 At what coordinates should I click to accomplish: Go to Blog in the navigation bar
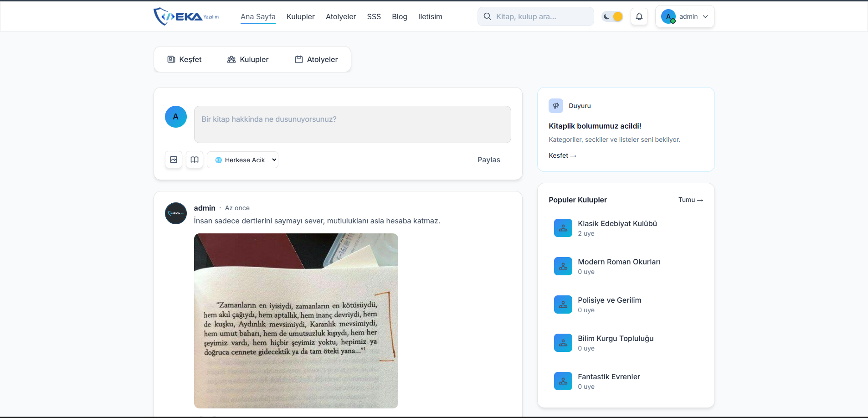click(399, 16)
